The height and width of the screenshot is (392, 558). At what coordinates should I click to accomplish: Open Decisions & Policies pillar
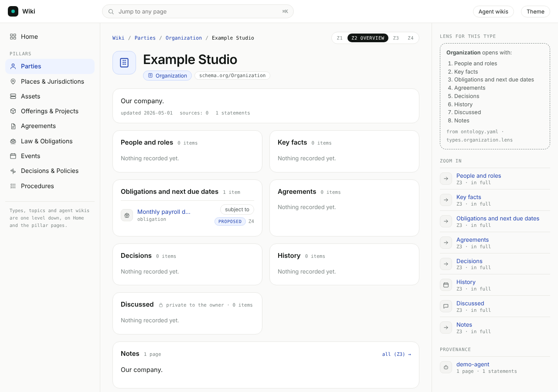(50, 171)
